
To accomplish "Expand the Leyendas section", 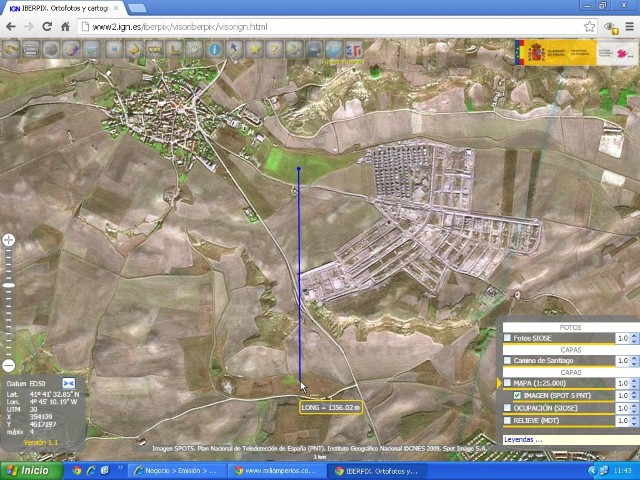I will (523, 439).
